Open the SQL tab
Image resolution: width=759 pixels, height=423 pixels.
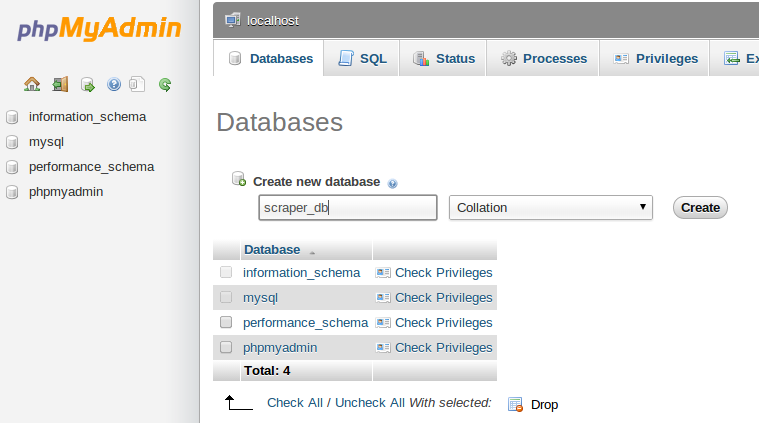tap(361, 59)
